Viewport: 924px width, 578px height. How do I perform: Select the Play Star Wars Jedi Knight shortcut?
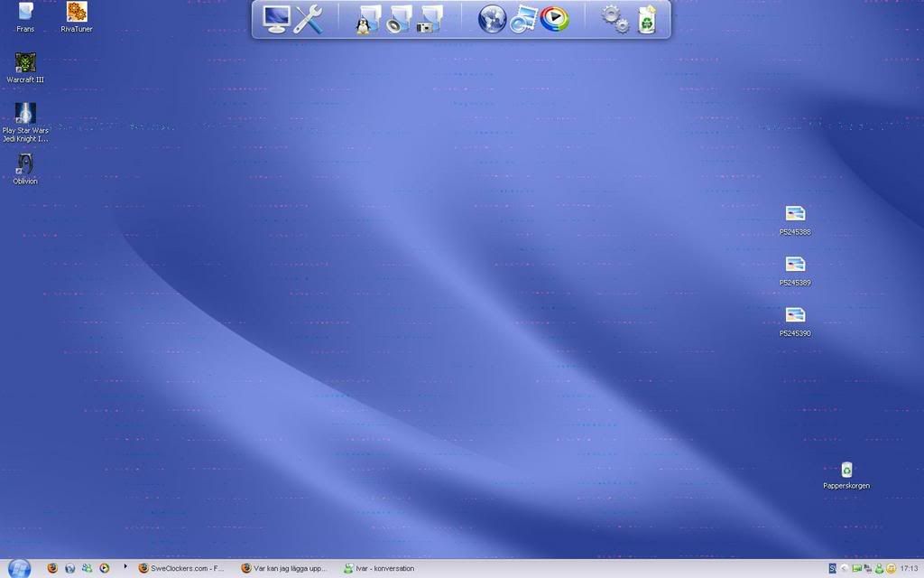click(25, 114)
